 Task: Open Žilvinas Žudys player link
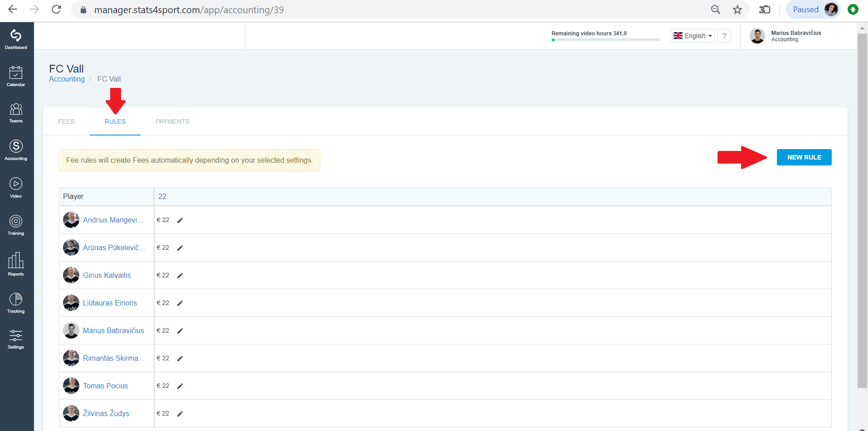[106, 413]
